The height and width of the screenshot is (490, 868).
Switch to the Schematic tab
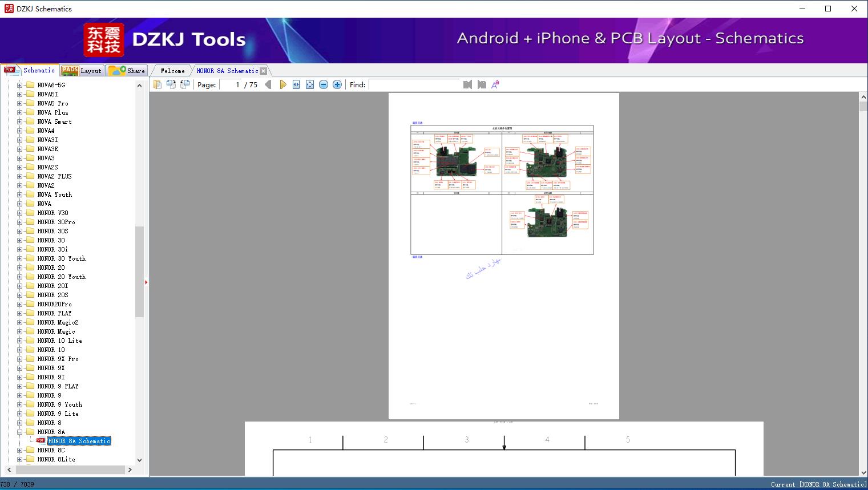point(30,70)
